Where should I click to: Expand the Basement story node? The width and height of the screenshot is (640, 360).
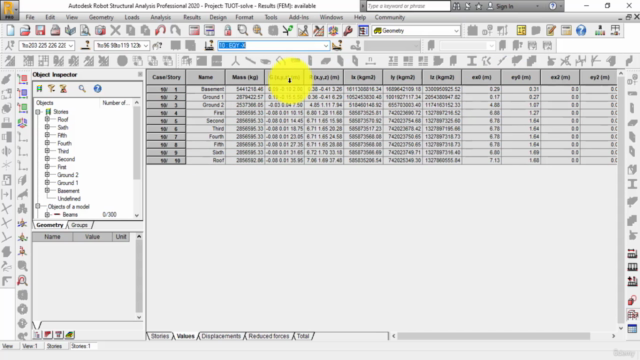pos(47,191)
